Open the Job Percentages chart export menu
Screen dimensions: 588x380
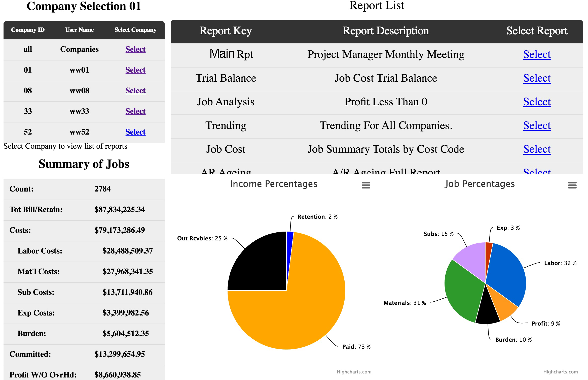tap(572, 185)
